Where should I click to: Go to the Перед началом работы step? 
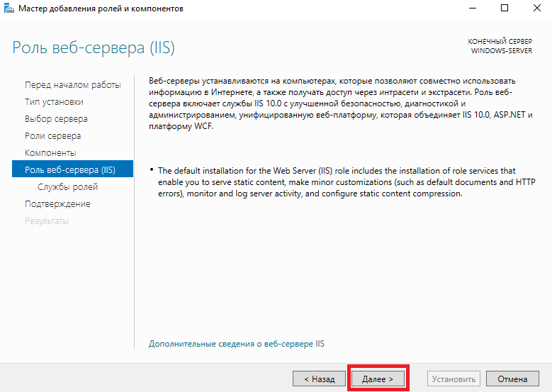tap(73, 85)
